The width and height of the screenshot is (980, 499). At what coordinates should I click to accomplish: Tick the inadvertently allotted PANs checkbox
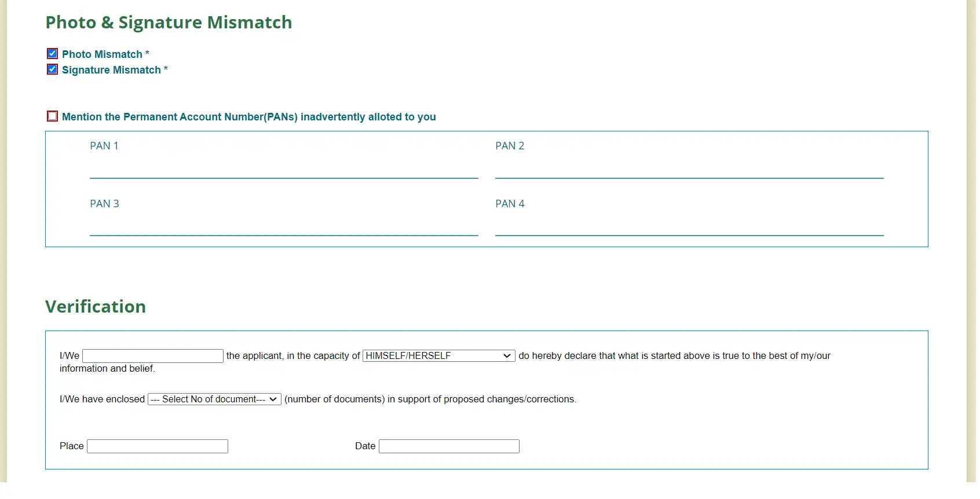click(x=52, y=116)
